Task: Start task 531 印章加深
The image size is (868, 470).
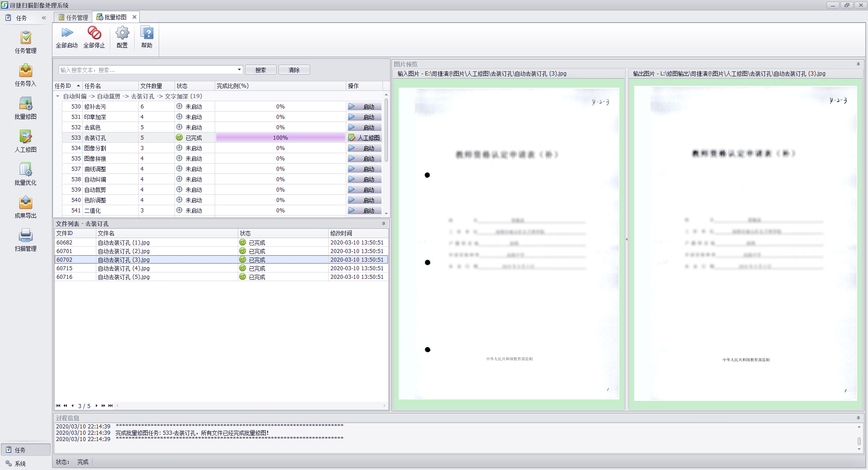Action: click(364, 117)
